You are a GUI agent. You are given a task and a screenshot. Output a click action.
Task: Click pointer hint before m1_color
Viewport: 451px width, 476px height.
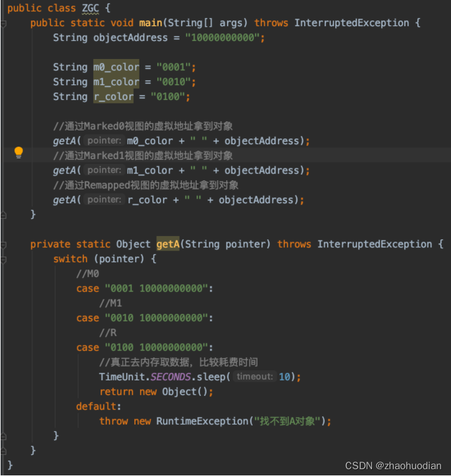coord(105,170)
